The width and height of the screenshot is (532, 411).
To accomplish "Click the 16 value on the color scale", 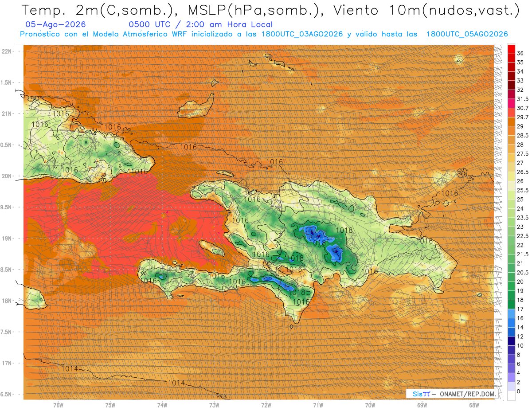I will tap(520, 318).
